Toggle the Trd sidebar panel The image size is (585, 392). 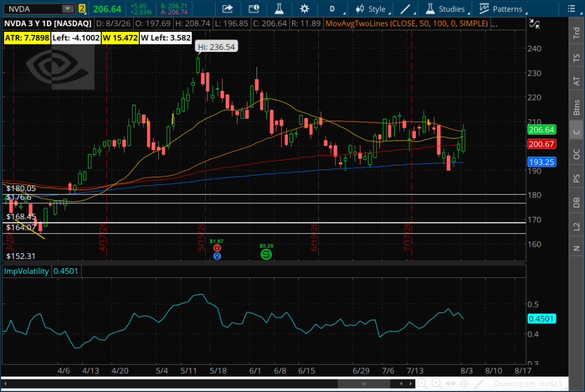pos(576,33)
